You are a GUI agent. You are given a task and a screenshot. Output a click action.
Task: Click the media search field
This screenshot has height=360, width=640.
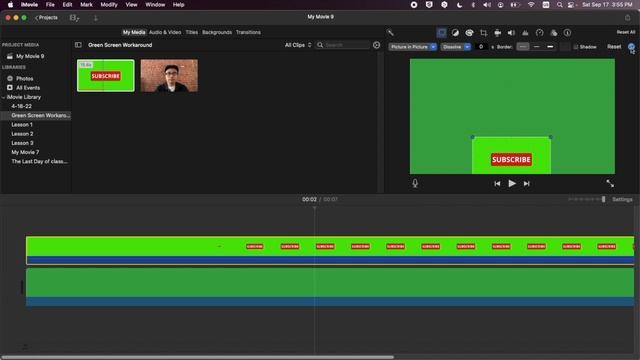343,45
